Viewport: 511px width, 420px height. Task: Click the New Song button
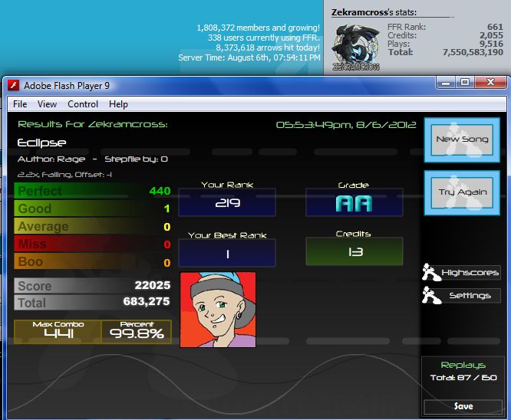pyautogui.click(x=462, y=140)
